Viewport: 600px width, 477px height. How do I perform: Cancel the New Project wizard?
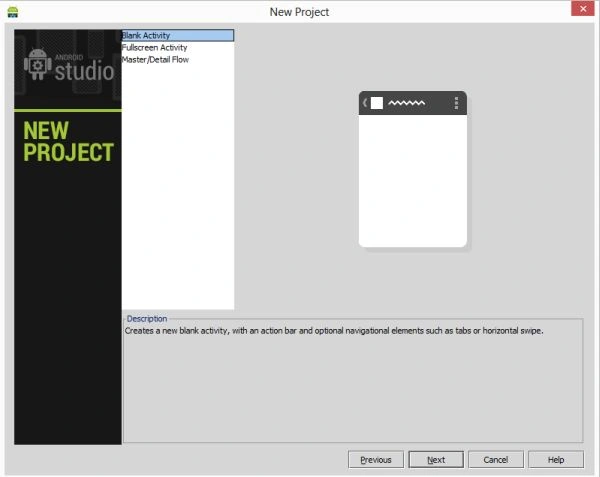pos(496,459)
